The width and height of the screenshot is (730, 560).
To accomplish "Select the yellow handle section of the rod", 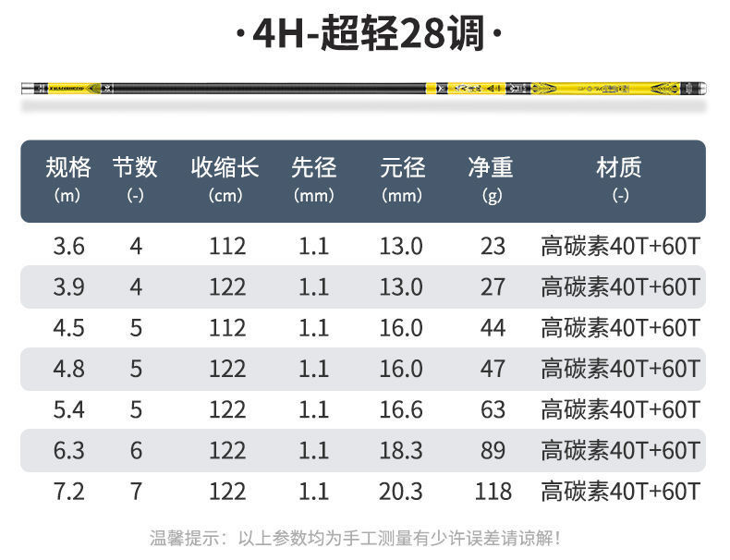I will tap(566, 88).
